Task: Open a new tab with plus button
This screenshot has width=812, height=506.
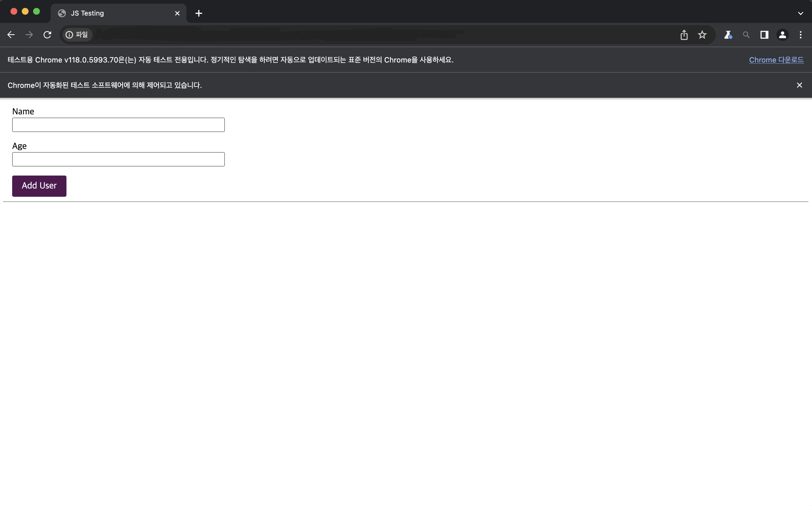Action: point(199,13)
